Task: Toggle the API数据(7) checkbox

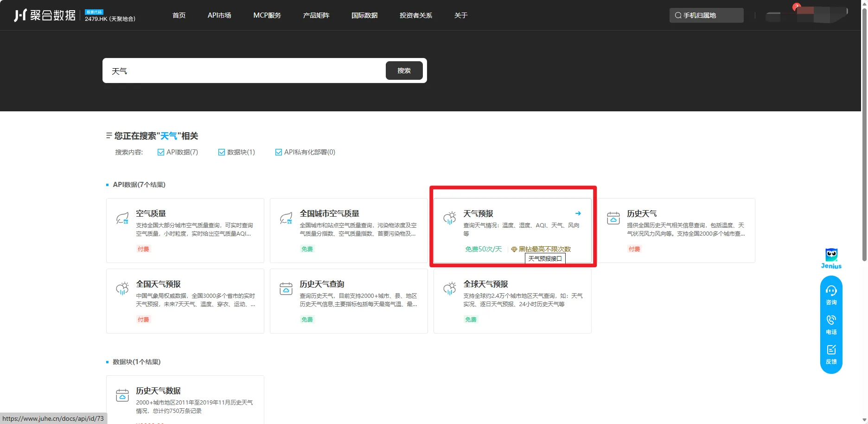Action: click(161, 152)
